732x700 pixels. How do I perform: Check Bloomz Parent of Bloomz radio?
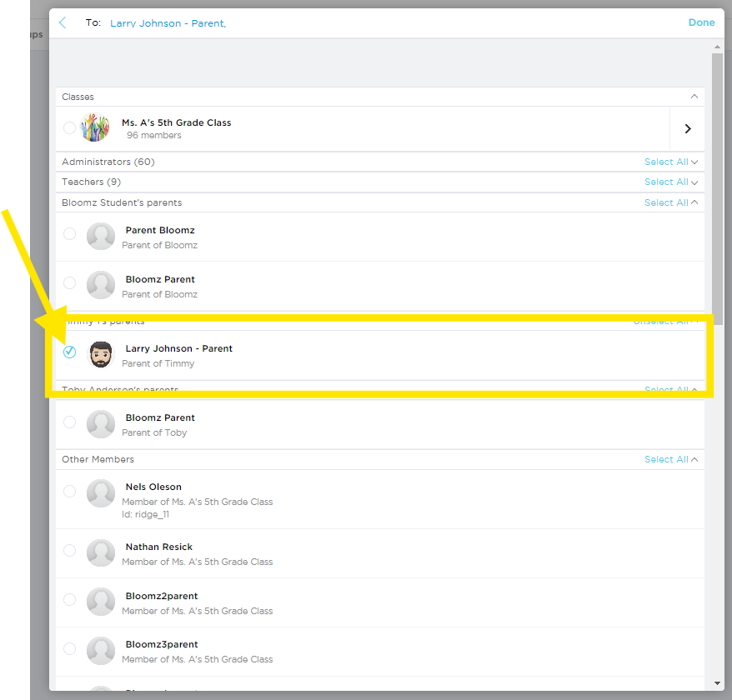pyautogui.click(x=69, y=282)
